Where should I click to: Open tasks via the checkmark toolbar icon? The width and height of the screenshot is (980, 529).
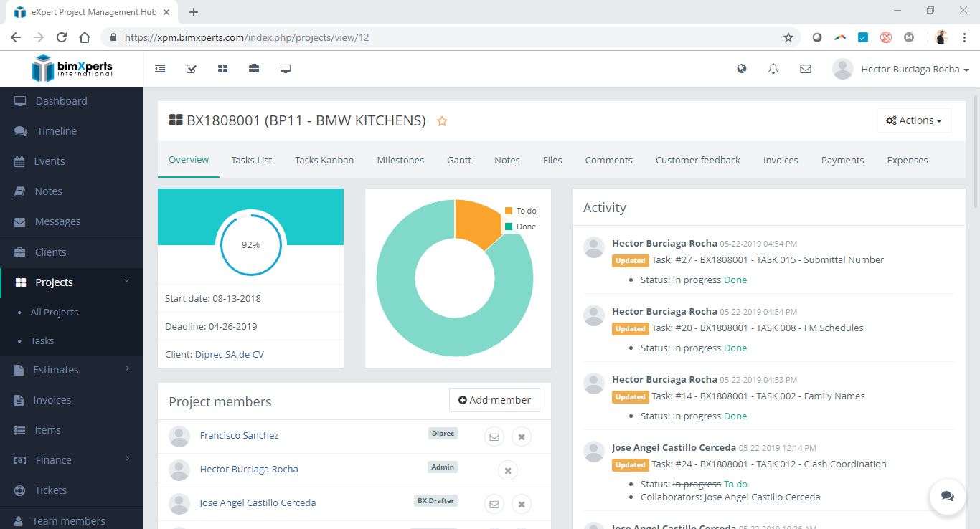coord(191,68)
